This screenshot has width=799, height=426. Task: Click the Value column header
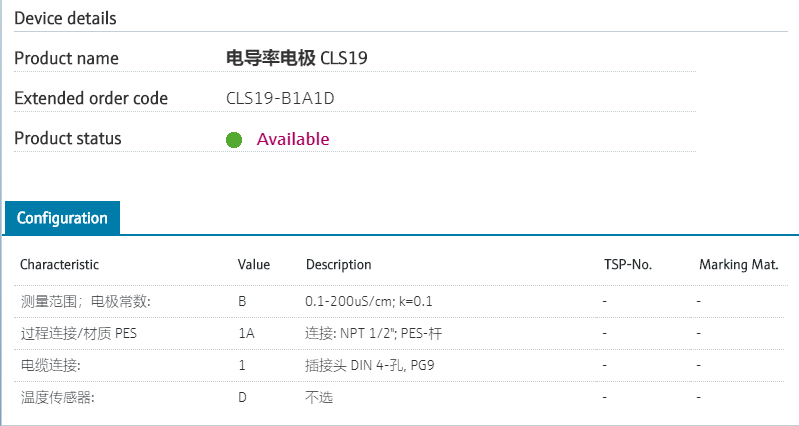click(254, 265)
